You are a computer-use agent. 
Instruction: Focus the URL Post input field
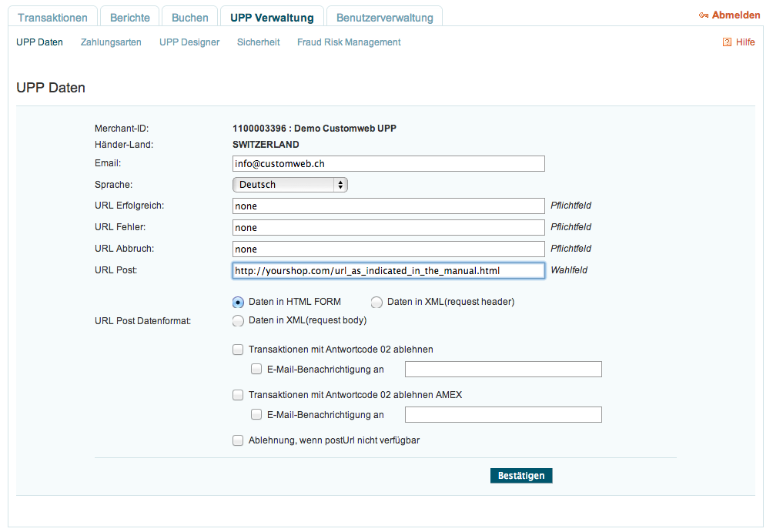coord(388,271)
